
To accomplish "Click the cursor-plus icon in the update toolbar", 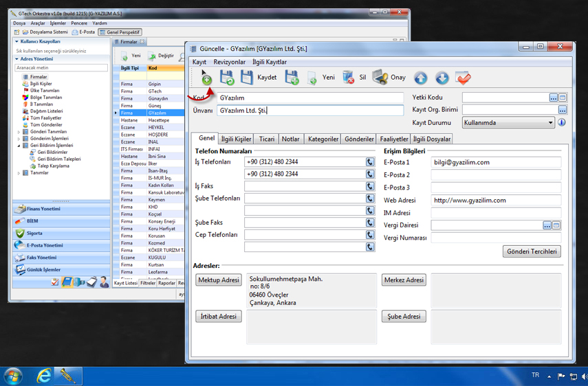I will (x=206, y=77).
